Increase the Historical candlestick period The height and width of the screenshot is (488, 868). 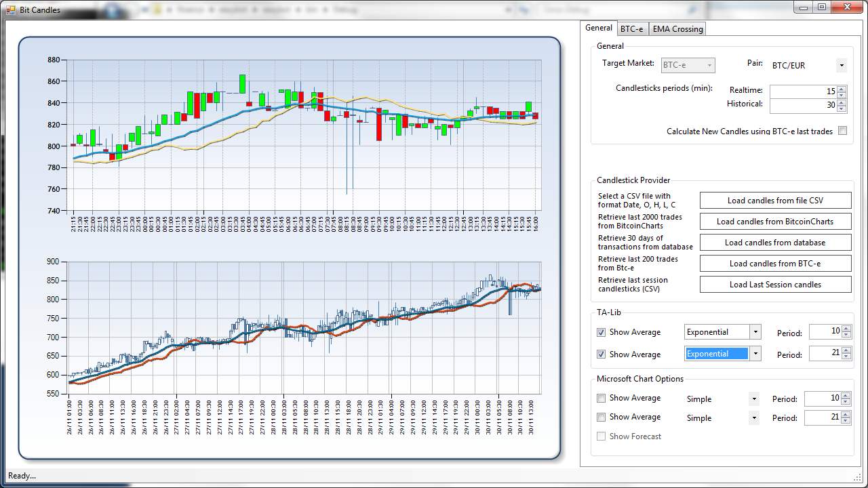(x=842, y=102)
